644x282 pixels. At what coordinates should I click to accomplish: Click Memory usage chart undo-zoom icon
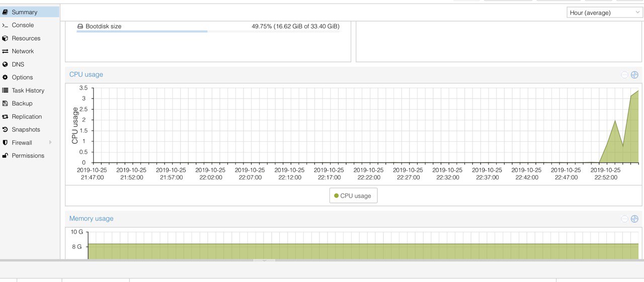(624, 219)
